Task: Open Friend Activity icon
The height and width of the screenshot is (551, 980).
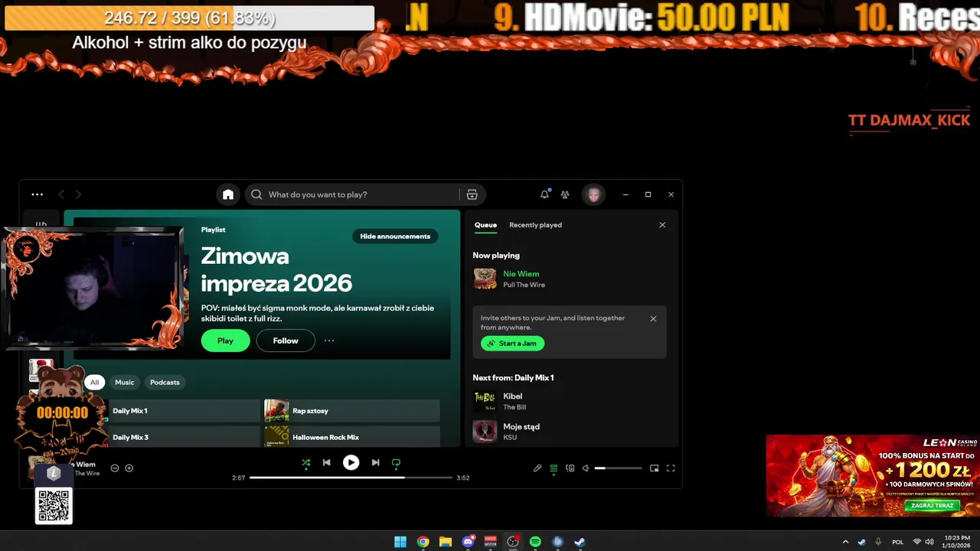Action: (565, 194)
